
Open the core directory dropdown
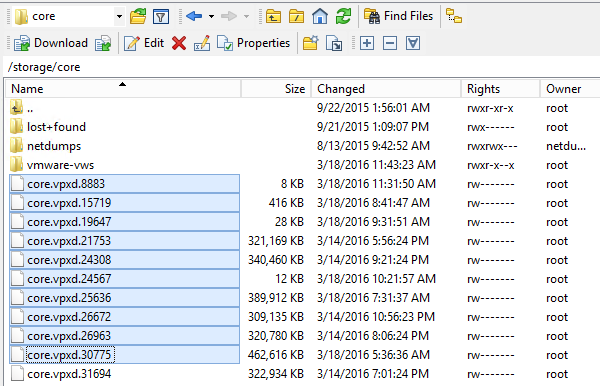[119, 16]
